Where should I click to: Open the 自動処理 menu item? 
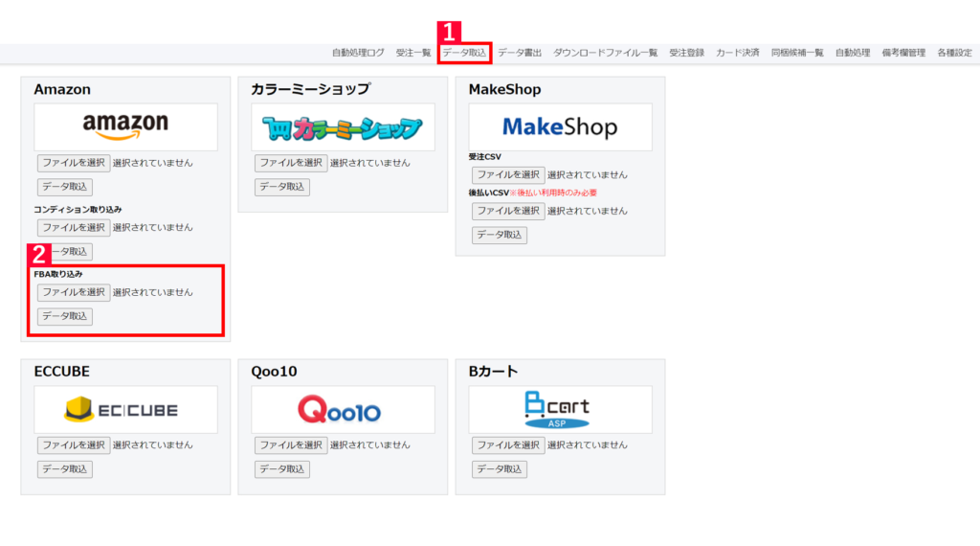[853, 53]
